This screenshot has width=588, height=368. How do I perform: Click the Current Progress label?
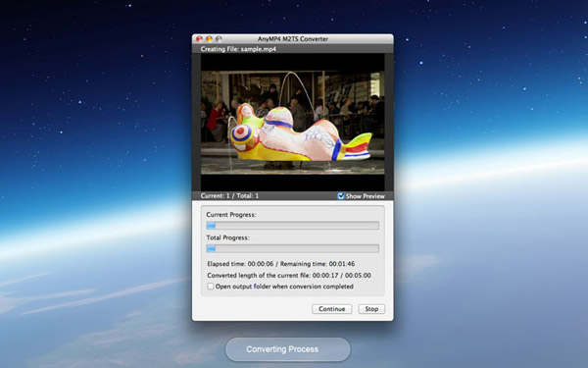(x=231, y=215)
